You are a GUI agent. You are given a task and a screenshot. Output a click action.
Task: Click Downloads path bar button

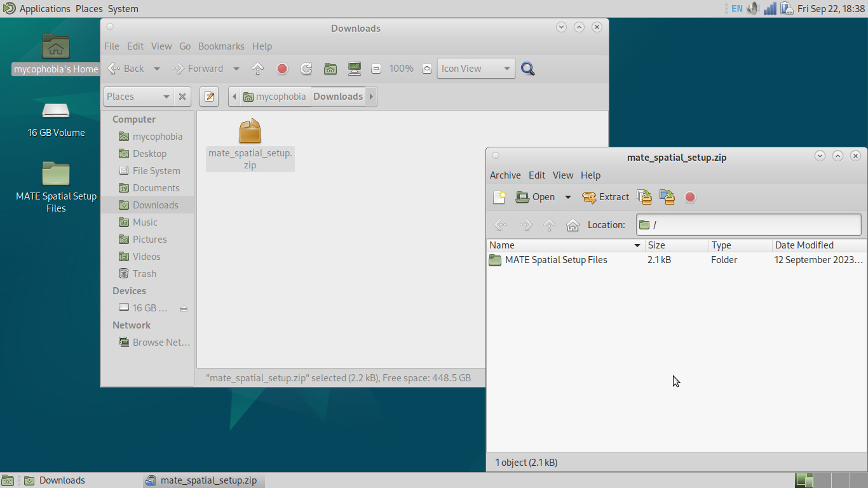tap(338, 97)
